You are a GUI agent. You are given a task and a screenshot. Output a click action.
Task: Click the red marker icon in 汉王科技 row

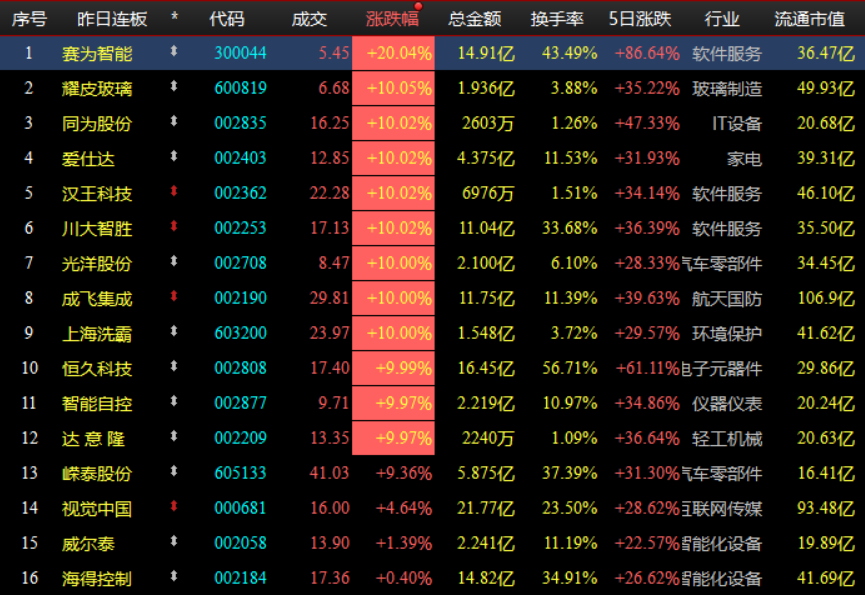point(174,191)
